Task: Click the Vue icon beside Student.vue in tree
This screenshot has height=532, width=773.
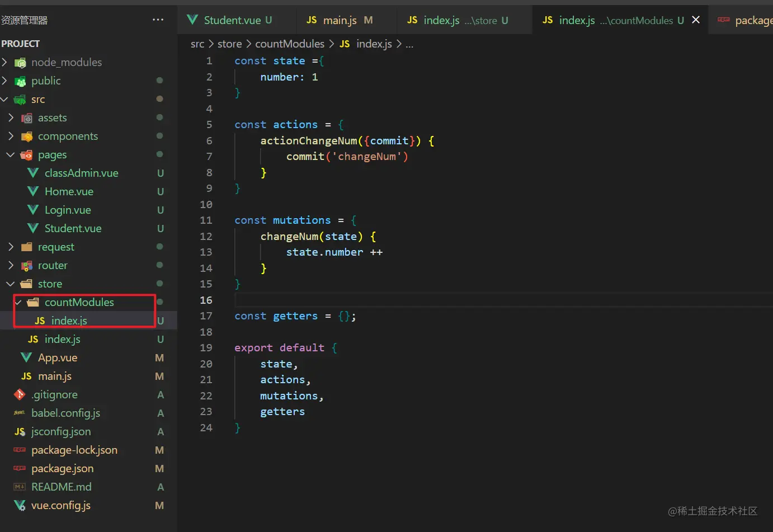Action: click(33, 228)
